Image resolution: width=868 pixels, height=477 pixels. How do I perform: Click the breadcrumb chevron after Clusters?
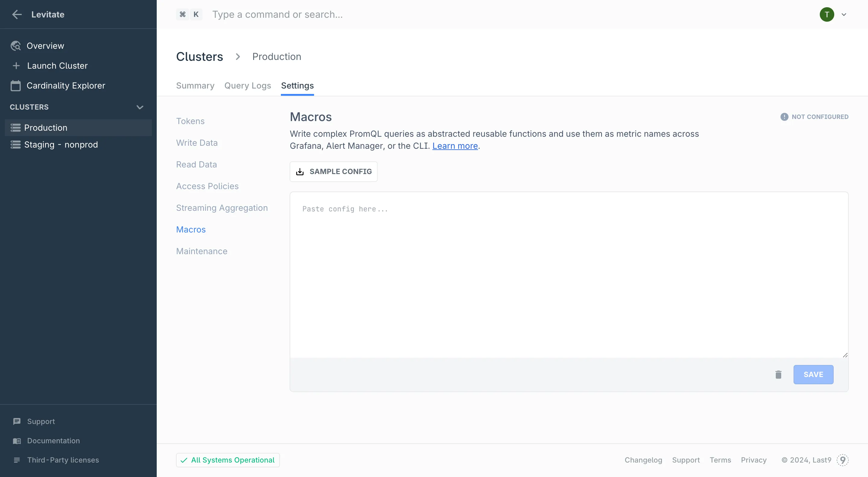click(238, 57)
